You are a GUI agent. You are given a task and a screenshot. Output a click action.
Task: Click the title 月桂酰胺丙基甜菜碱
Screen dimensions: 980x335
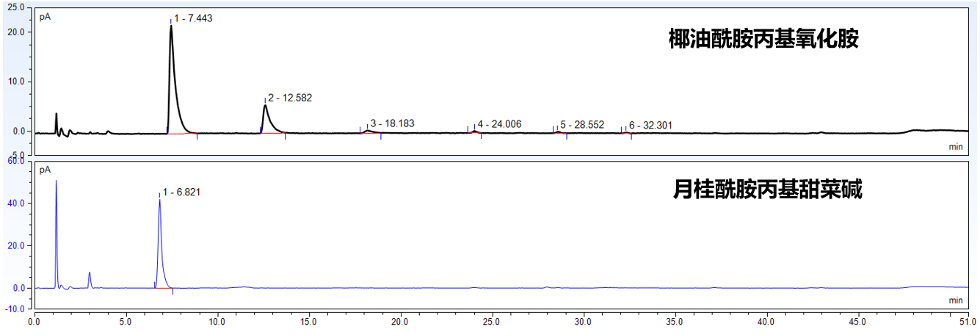click(767, 191)
